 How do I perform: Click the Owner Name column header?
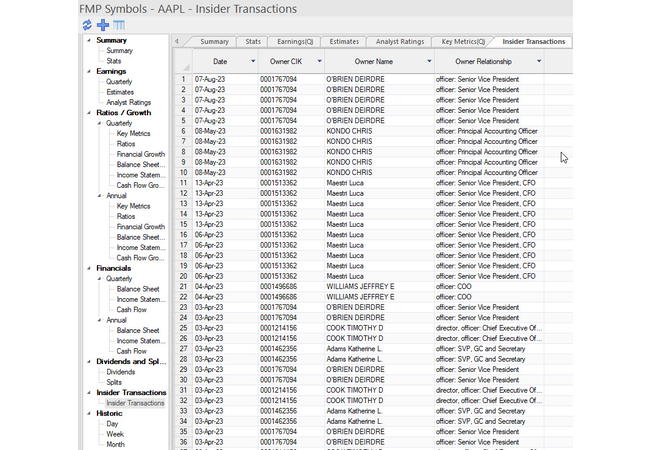[x=374, y=61]
